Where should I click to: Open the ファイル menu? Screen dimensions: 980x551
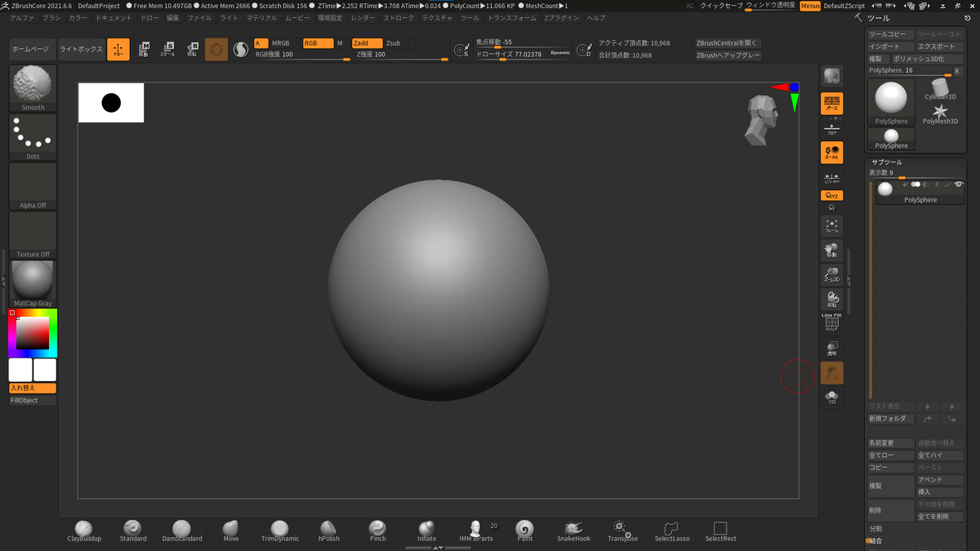199,18
